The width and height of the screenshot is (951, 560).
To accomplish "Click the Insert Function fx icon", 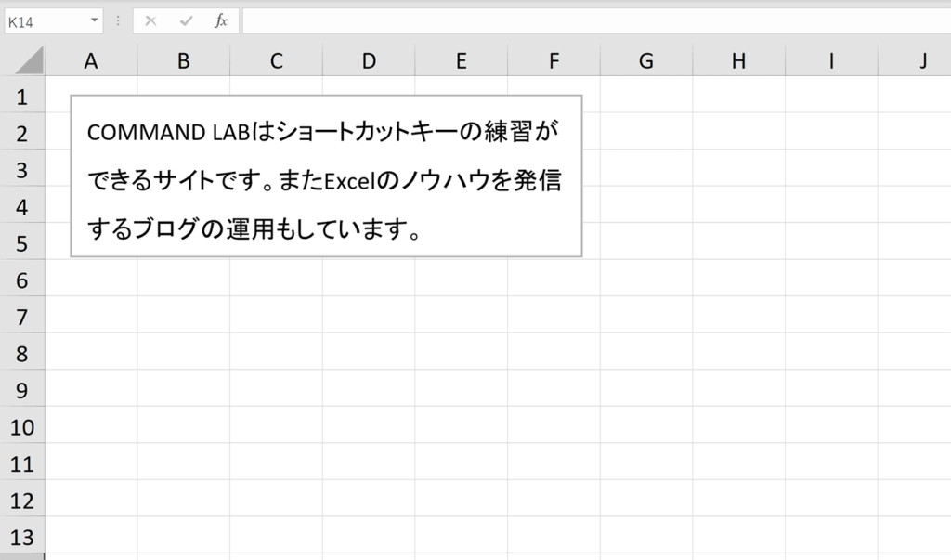I will 220,20.
